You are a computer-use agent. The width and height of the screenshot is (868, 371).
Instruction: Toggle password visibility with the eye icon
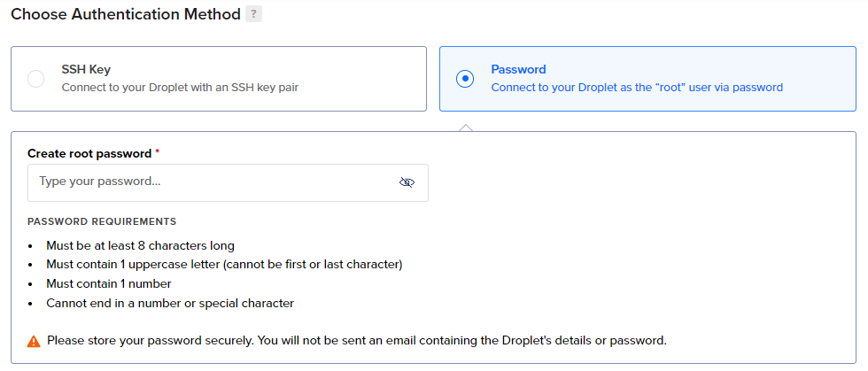407,182
